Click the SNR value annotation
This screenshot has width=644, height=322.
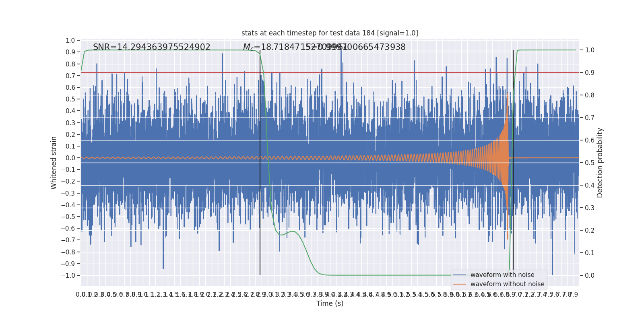click(x=152, y=47)
